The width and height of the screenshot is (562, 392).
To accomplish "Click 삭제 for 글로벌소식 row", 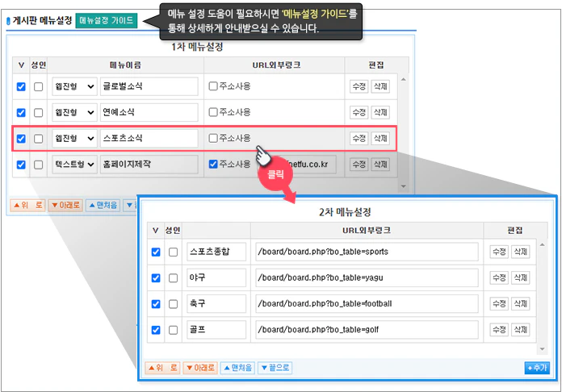I will point(380,86).
